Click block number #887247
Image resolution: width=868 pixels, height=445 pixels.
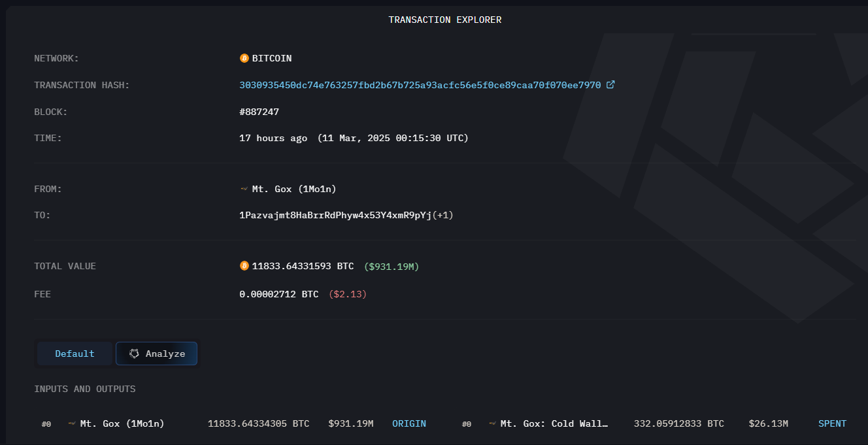pos(259,112)
